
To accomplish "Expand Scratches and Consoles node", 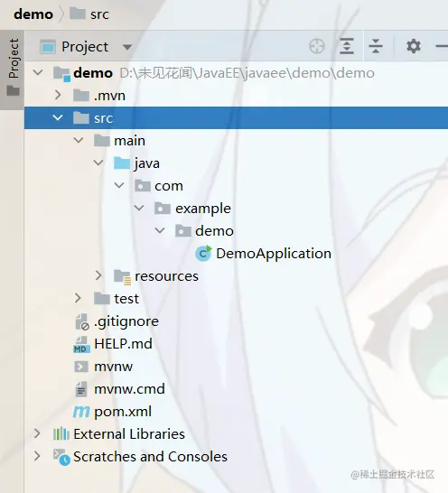I will (x=37, y=456).
